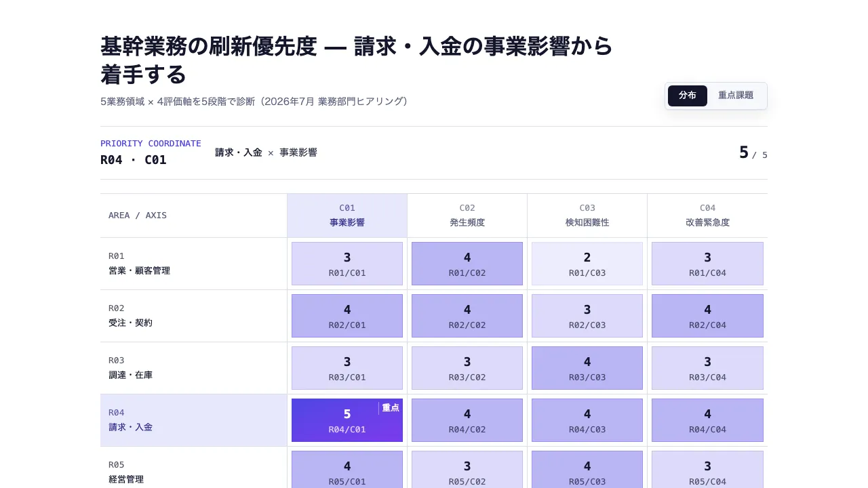
Task: Select the C01 事業影響 column header
Action: 347,216
